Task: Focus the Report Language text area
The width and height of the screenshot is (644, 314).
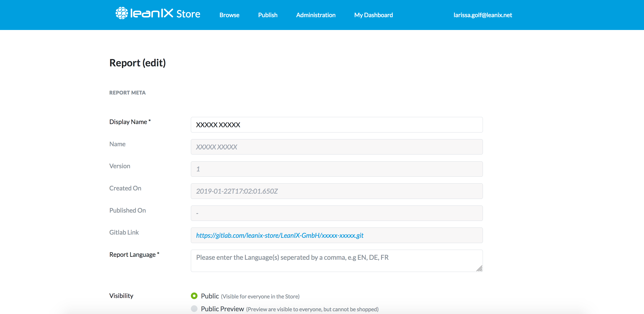Action: [x=336, y=260]
